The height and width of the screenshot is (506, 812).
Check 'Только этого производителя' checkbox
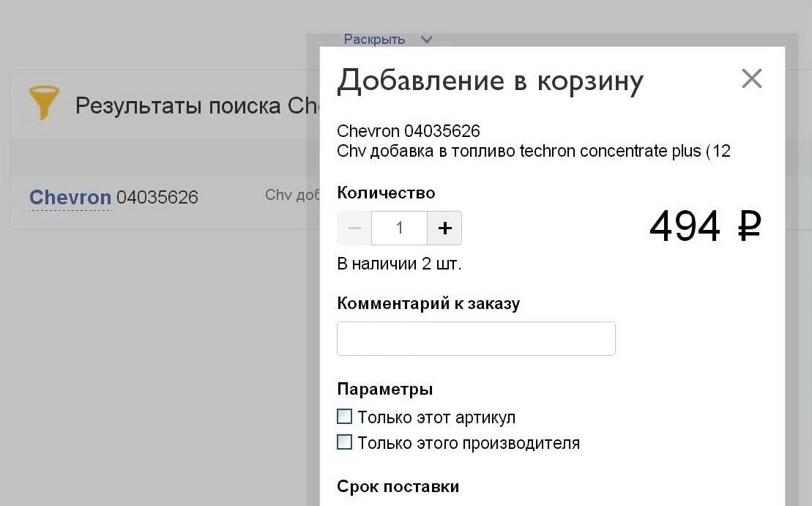point(344,442)
